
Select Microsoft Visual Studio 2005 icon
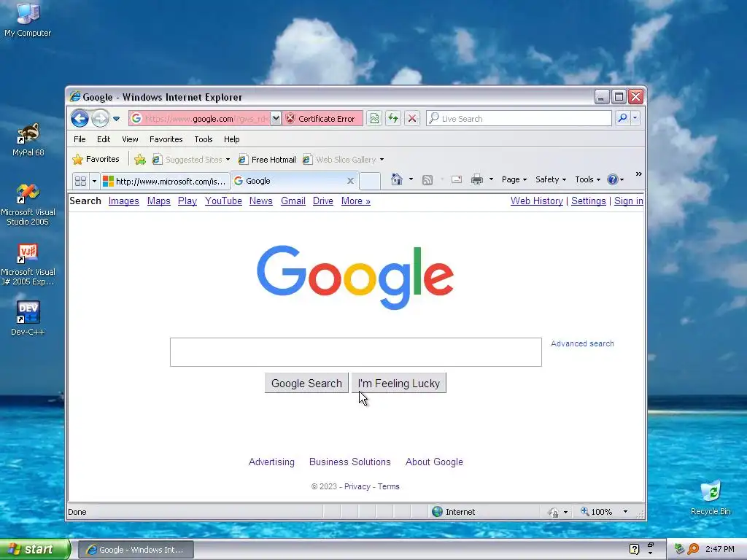click(x=28, y=205)
